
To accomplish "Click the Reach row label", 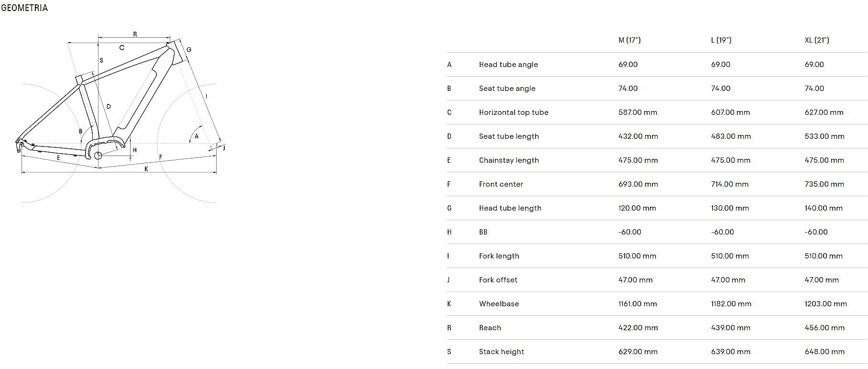I will pos(490,328).
